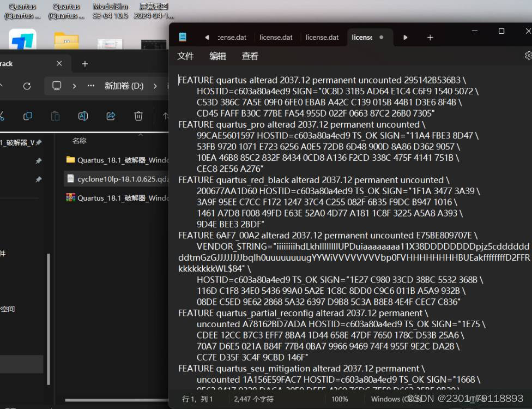Select the partially shown cense.dat tab

click(232, 37)
